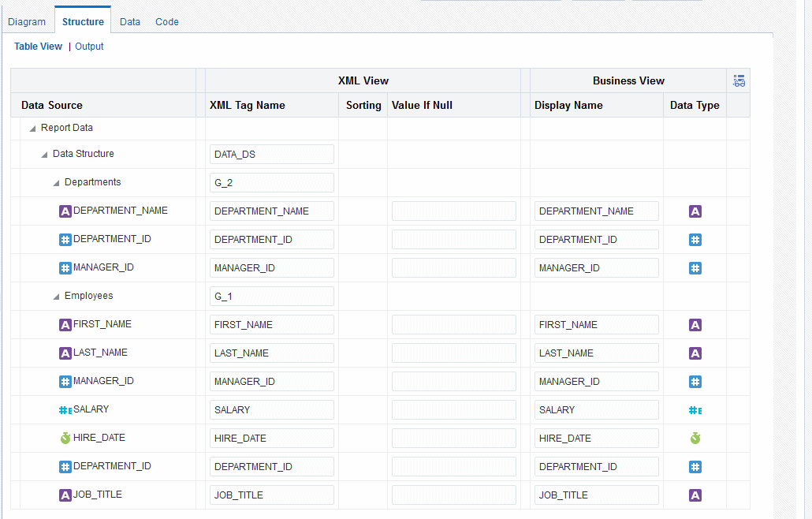Open the view options icon above the Data Type column
Screen dimensions: 812x519
[739, 80]
